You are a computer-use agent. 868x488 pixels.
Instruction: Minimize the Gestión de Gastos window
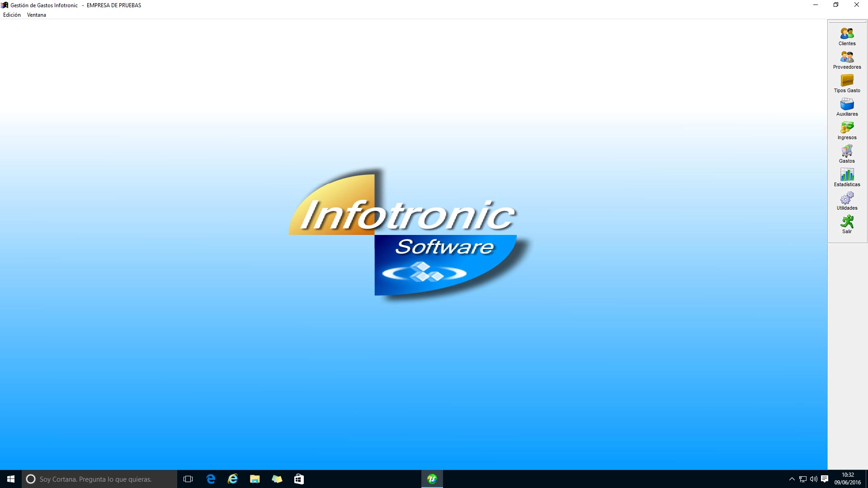click(816, 5)
